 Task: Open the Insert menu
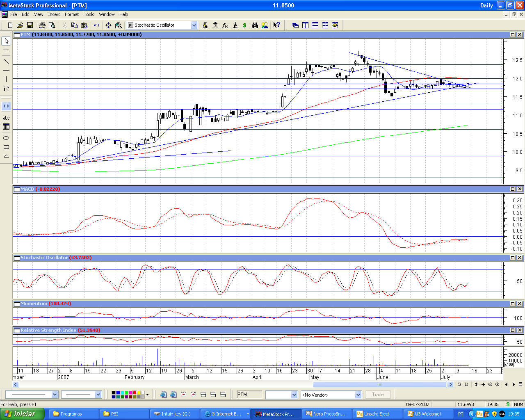click(54, 14)
